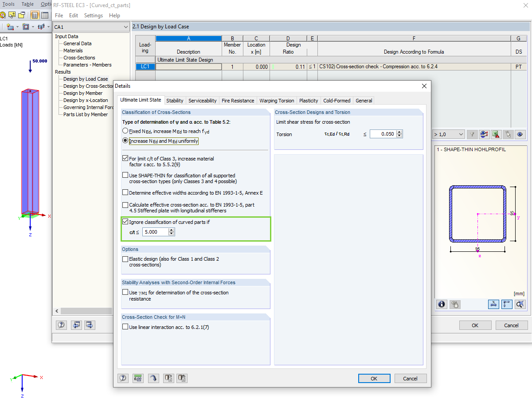Switch to the Stability tab
Viewport: 532px width, 399px height.
(x=175, y=101)
